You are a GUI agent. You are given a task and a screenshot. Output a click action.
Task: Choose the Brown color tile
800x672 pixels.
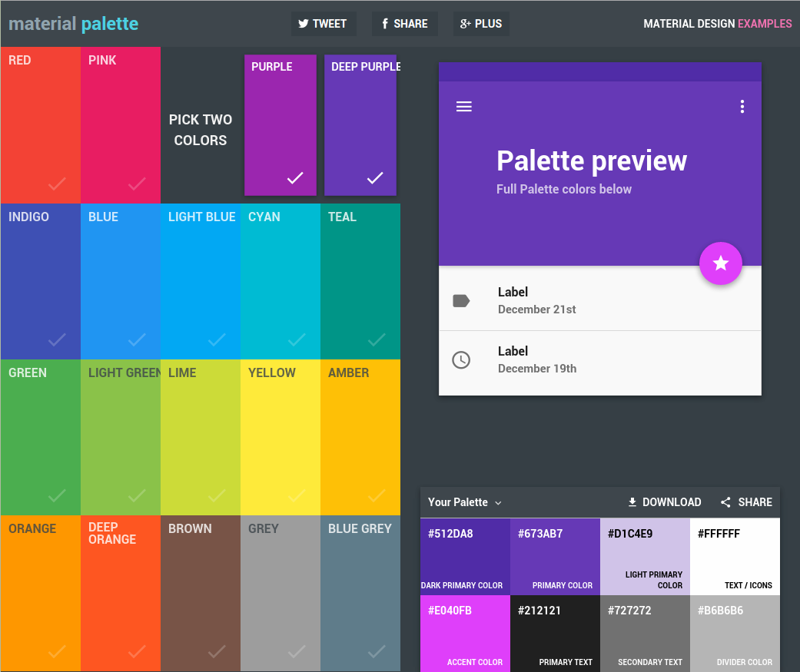tap(201, 594)
